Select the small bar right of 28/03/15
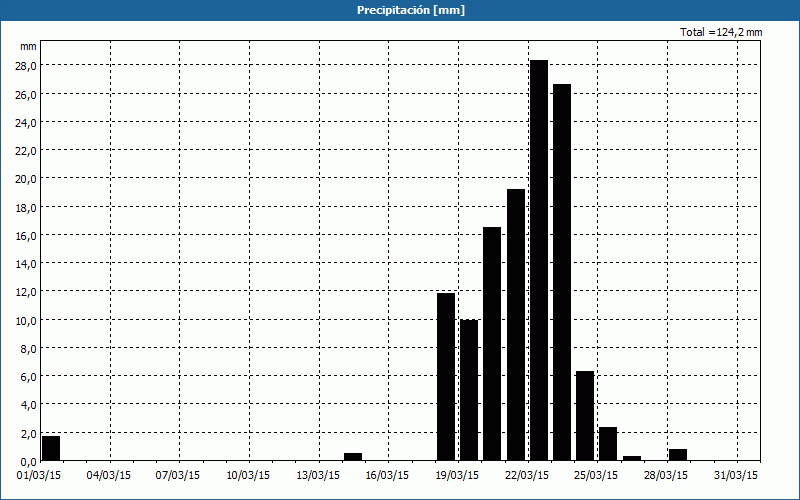800x500 pixels. [x=678, y=455]
